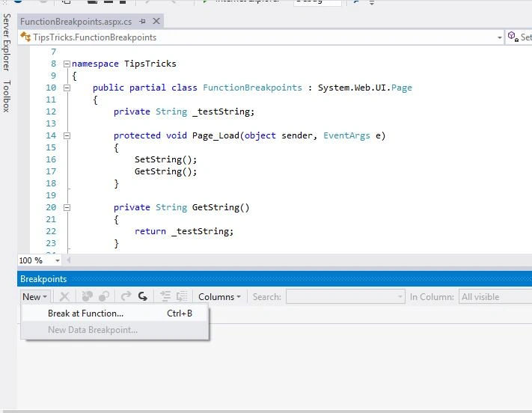Open the Server Explorer side tab
This screenshot has width=532, height=413.
coord(7,43)
